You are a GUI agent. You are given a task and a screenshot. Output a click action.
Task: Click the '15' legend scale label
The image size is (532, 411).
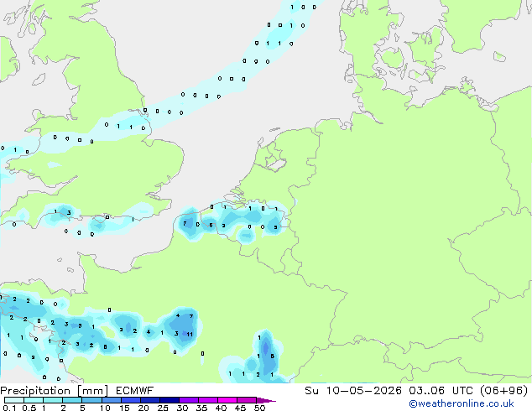124,408
